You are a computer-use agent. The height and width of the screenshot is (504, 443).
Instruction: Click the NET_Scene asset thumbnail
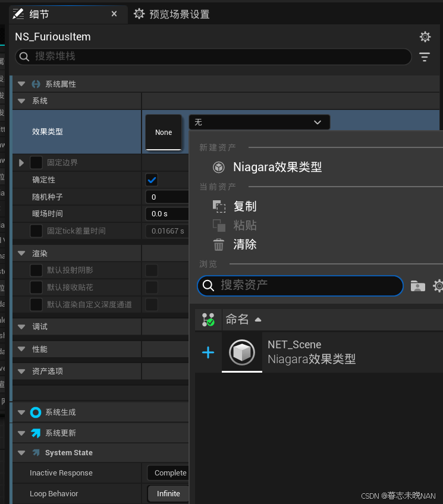point(242,352)
